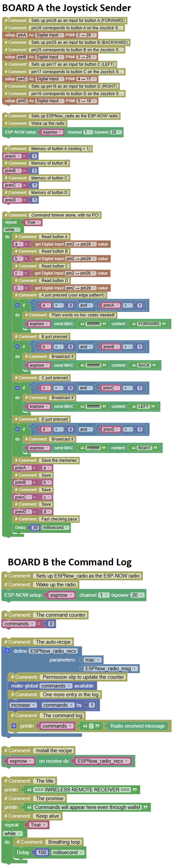Open 'and' dropdown in the prevC if condition
174x868 pixels.
tap(85, 388)
